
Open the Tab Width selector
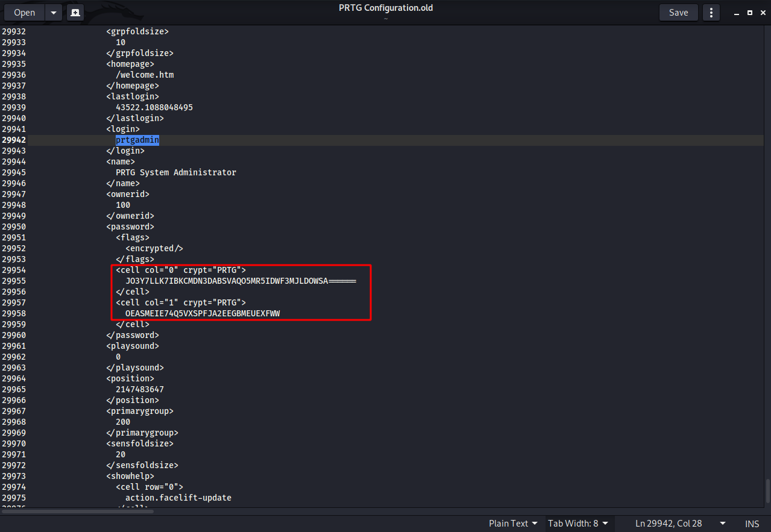pyautogui.click(x=578, y=524)
